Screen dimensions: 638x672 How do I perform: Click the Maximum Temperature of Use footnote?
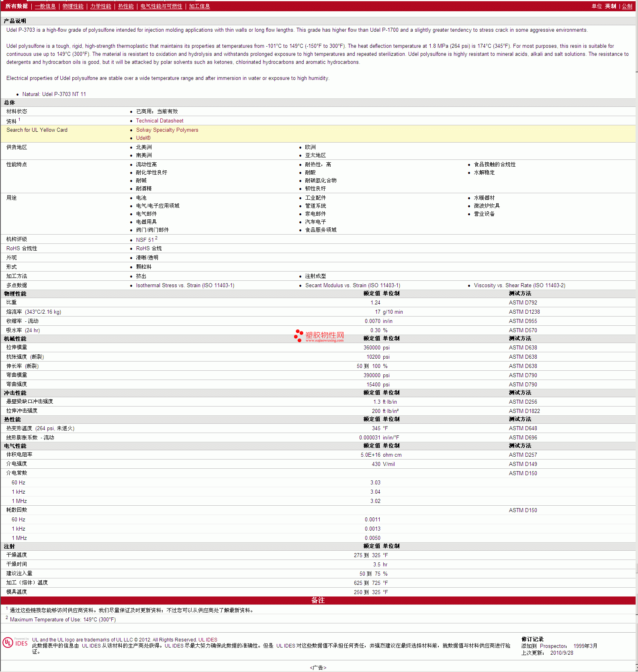[x=63, y=619]
